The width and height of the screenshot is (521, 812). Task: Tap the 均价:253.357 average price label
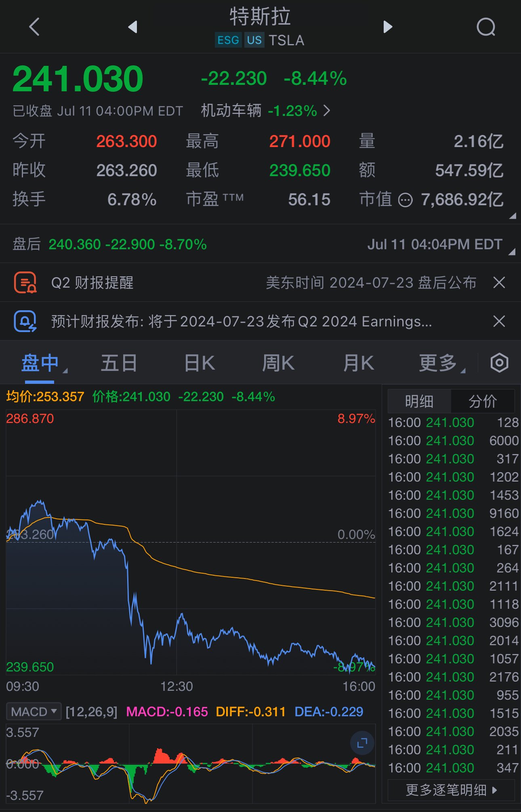(45, 397)
